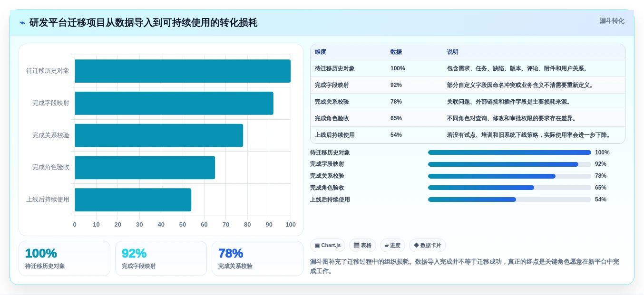Click the 表格 tag chip

click(x=362, y=246)
